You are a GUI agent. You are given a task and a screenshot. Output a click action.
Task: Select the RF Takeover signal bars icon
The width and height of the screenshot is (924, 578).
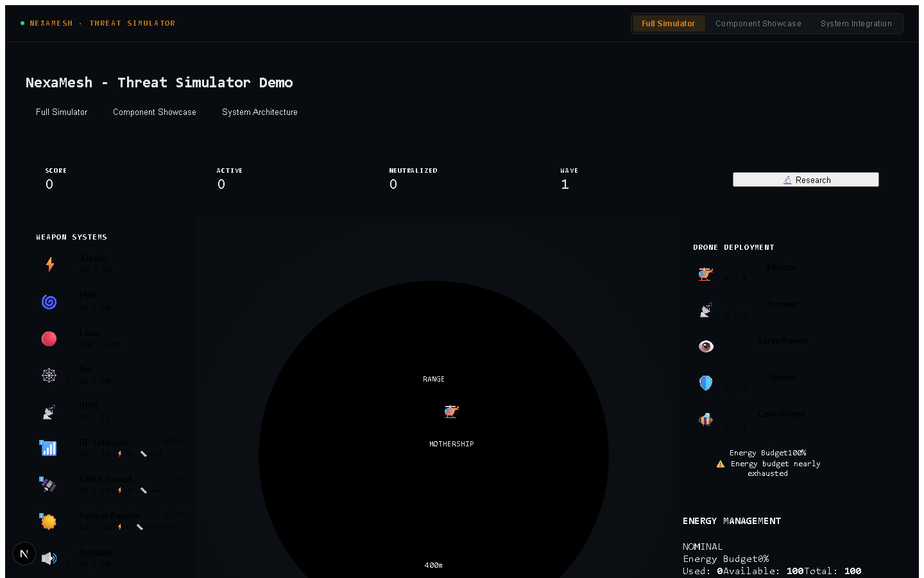point(48,448)
